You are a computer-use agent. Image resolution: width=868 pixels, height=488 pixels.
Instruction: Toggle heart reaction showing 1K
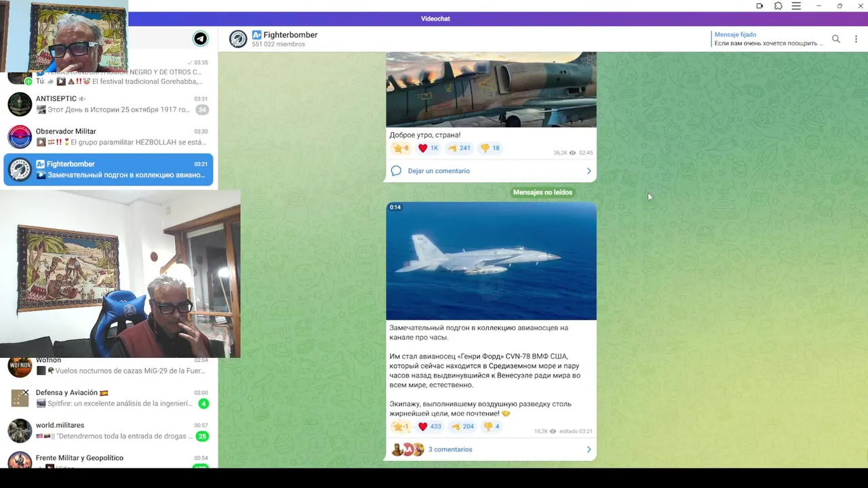428,148
